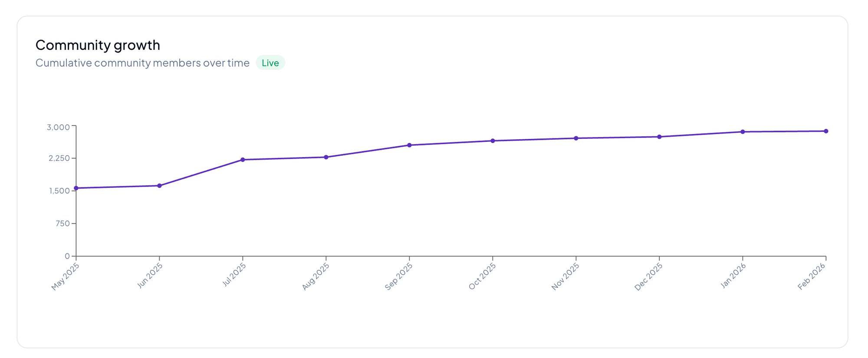This screenshot has height=358, width=868.
Task: Click the 2,250 y-axis label
Action: tap(59, 158)
